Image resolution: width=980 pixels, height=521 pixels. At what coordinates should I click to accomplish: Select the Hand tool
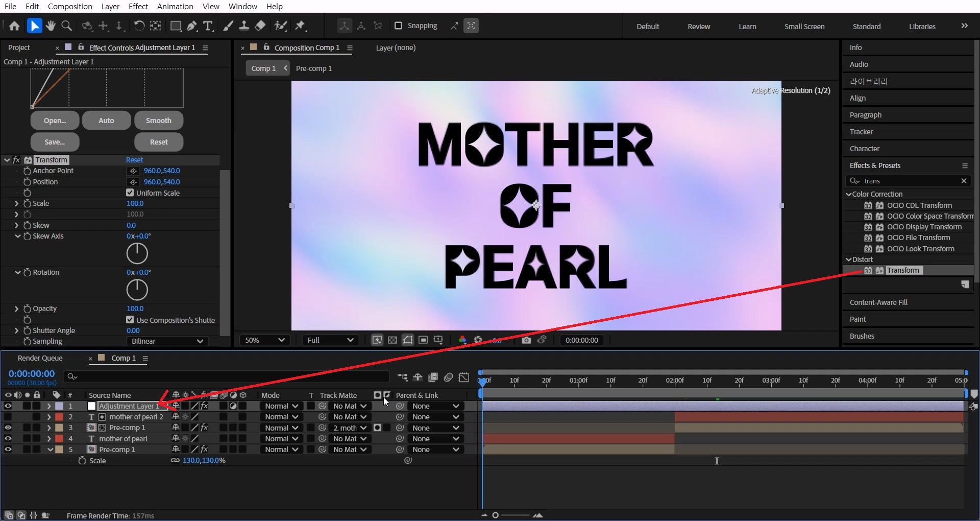point(51,26)
